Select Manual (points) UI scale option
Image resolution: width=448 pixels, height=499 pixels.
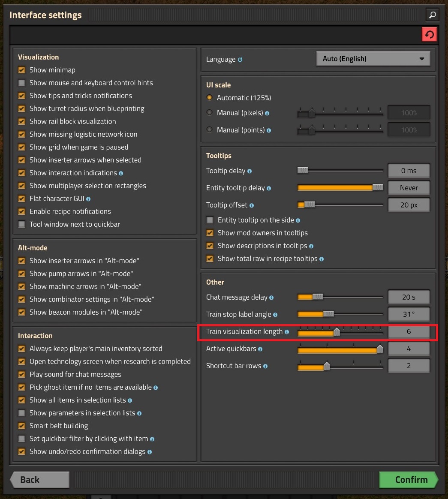(x=210, y=130)
